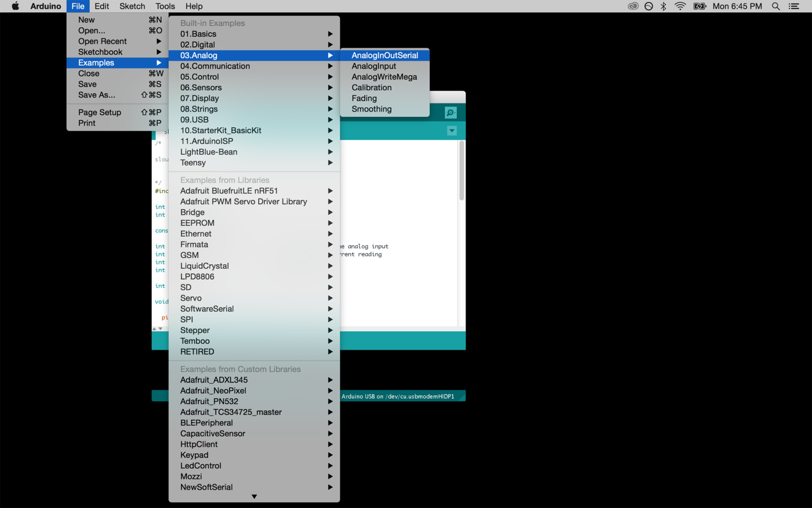Open the Smoothing example

tap(385, 109)
